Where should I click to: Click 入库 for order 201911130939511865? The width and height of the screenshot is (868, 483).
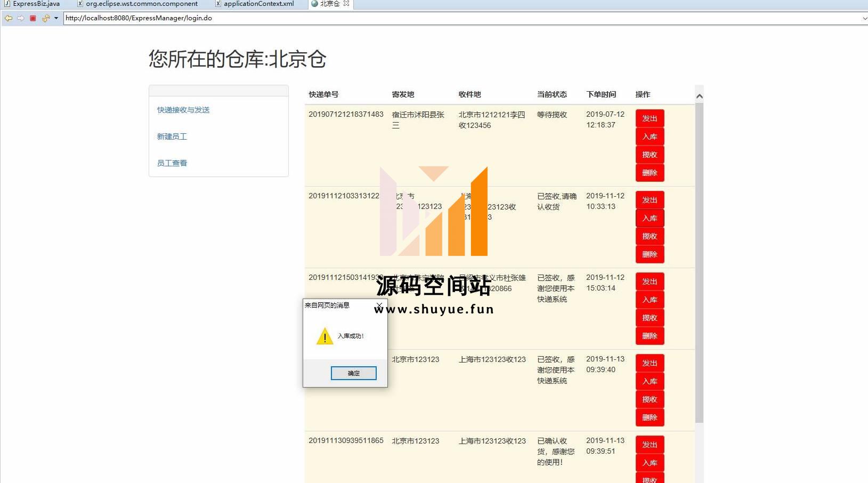point(650,463)
